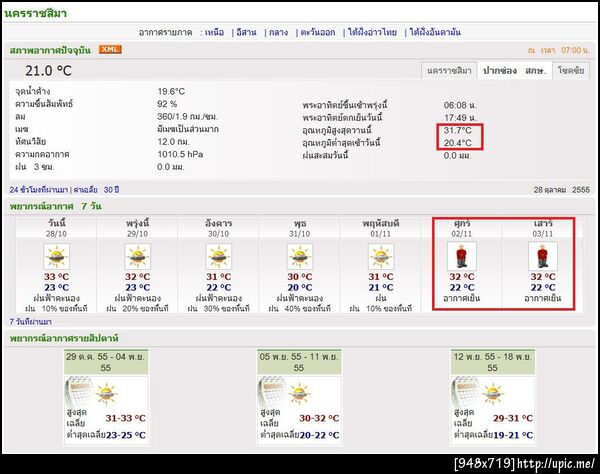Screen dimensions: 600x474
Task: Click the current temperature 21.0 °C
Action: point(48,71)
